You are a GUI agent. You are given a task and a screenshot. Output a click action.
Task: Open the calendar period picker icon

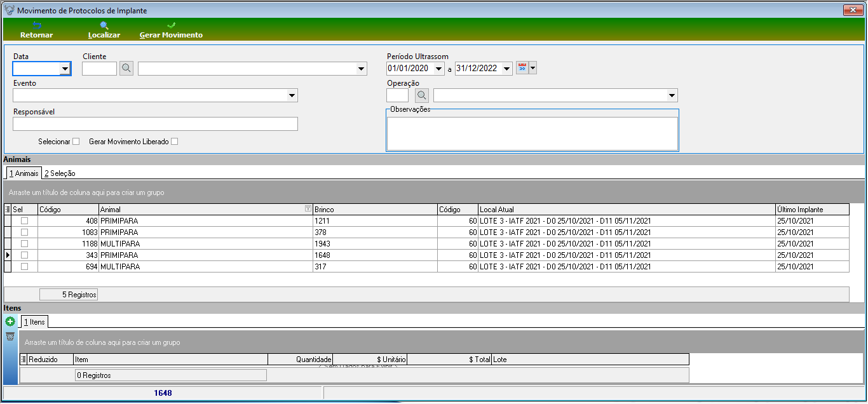[522, 68]
